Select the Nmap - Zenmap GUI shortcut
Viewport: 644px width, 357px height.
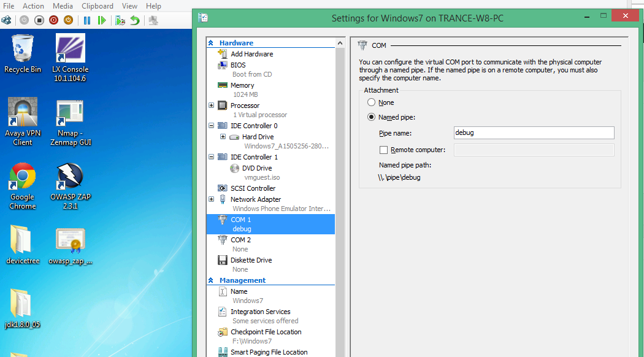pos(71,123)
